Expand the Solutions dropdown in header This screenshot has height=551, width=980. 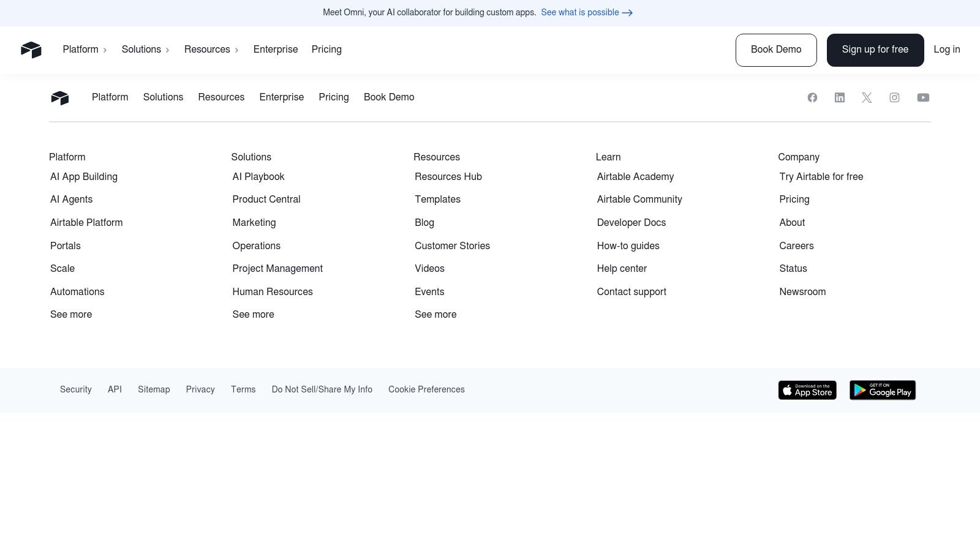click(146, 50)
